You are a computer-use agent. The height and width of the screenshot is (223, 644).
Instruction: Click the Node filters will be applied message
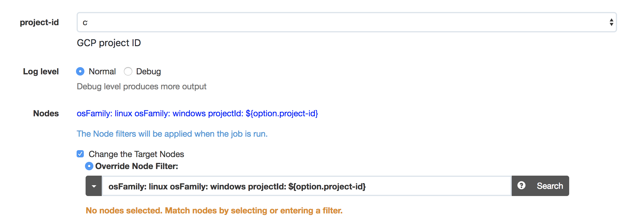point(172,134)
